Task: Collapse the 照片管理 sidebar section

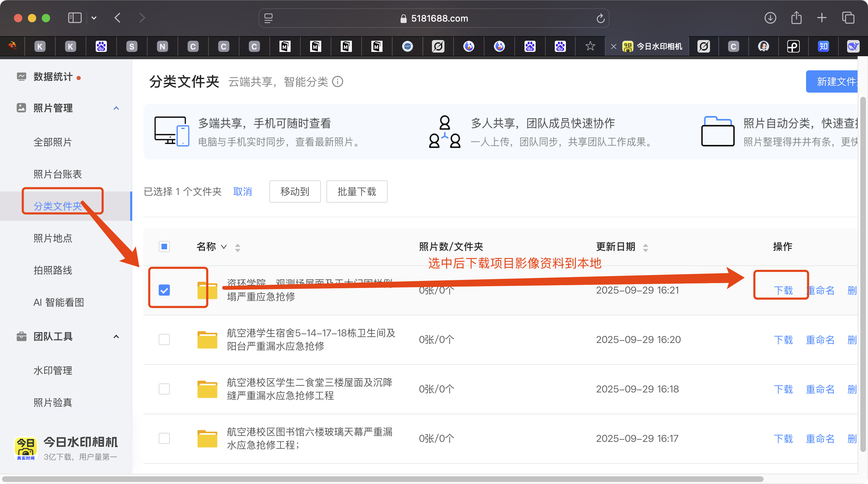Action: pos(116,108)
